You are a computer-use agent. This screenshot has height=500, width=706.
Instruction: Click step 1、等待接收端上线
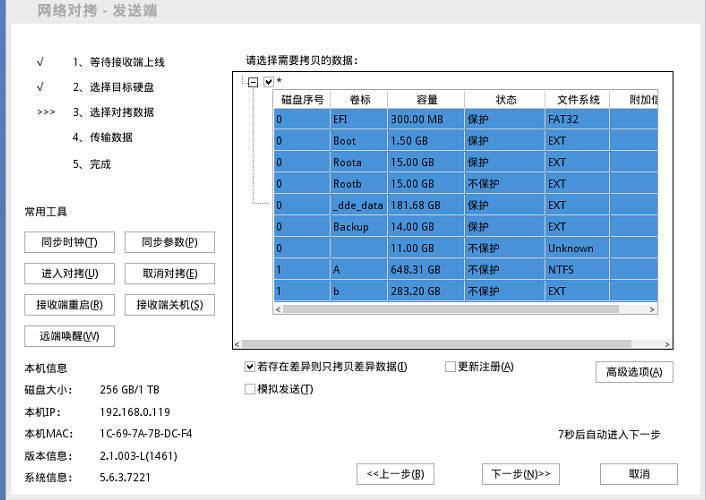(x=119, y=62)
